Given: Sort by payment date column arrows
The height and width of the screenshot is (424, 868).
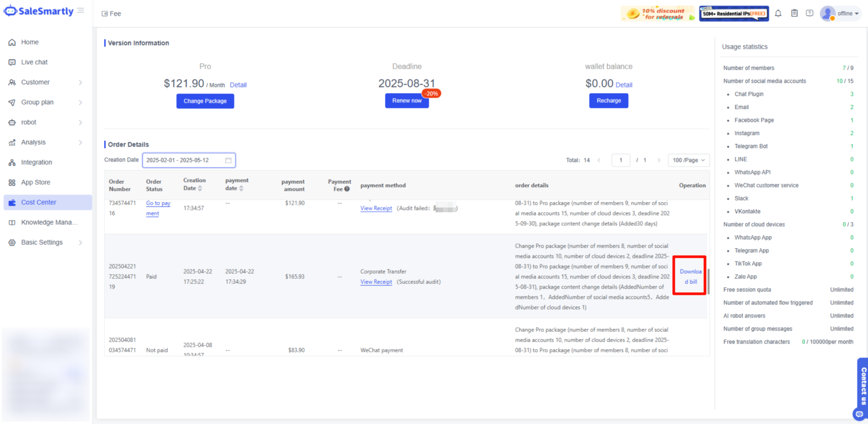Looking at the screenshot, I should point(241,188).
